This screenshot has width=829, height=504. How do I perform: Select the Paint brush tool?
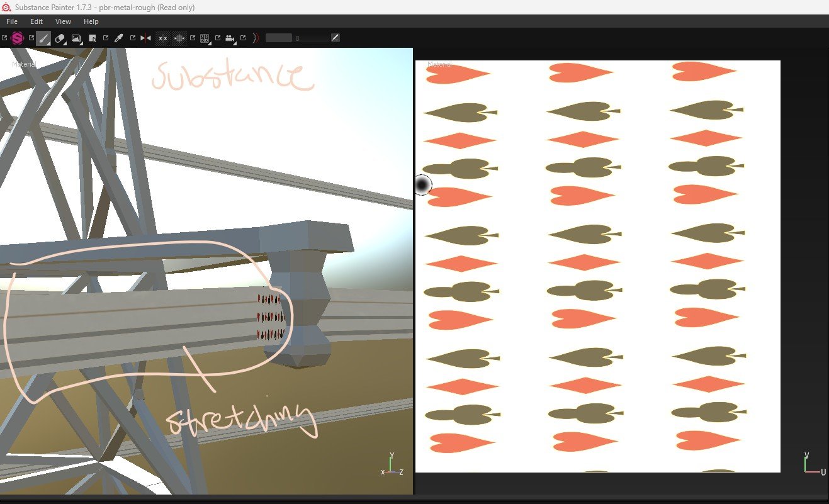coord(43,38)
